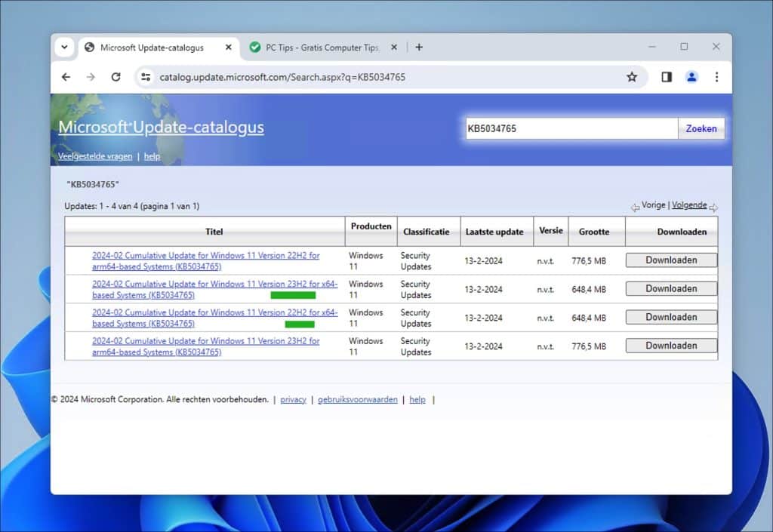This screenshot has width=773, height=532.
Task: Close the Microsoft Update-catalogus tab
Action: pos(228,48)
